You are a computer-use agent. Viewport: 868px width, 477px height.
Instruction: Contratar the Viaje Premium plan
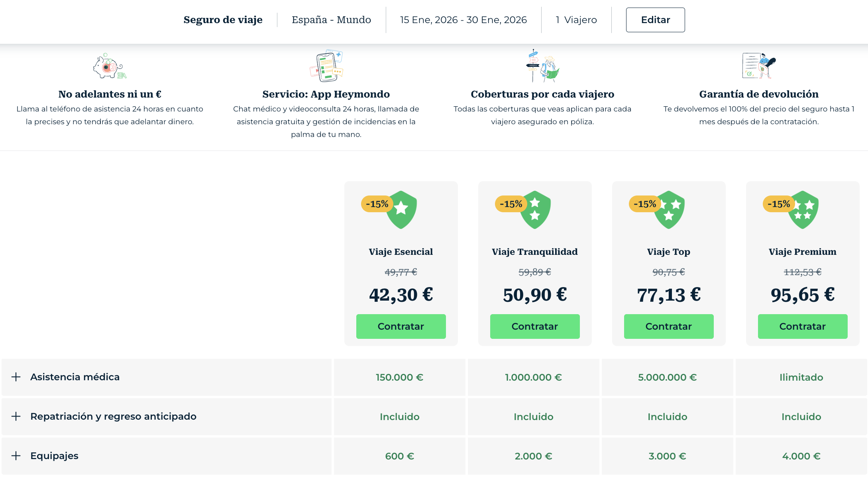tap(803, 326)
